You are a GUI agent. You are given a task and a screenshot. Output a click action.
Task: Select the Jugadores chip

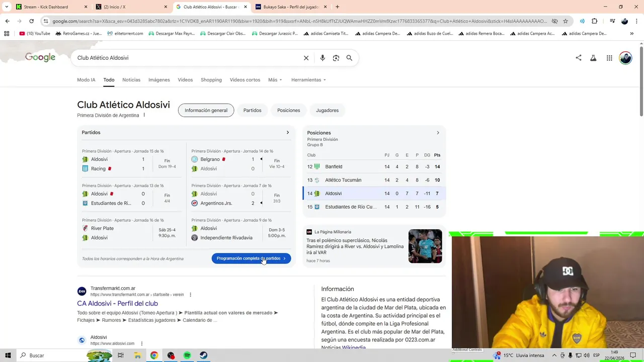click(x=327, y=111)
